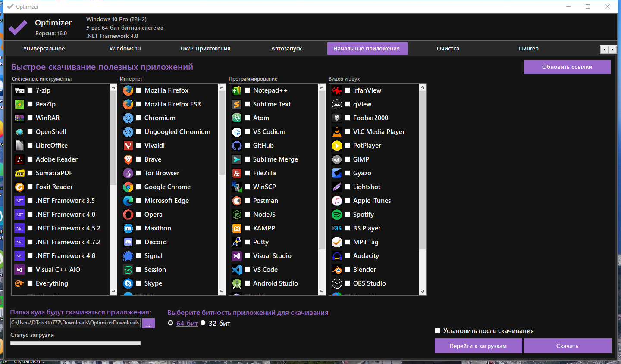Click the Apple iTunes icon
621x364 pixels.
tap(337, 201)
